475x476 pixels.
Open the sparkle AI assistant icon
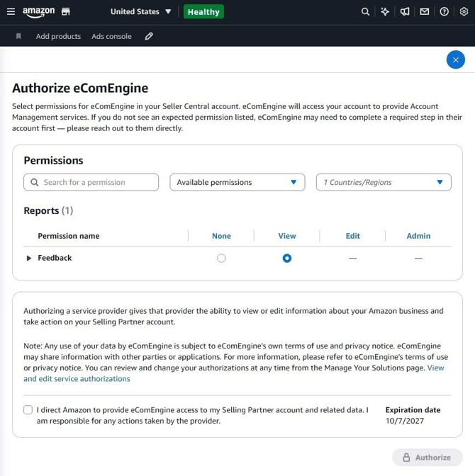385,11
